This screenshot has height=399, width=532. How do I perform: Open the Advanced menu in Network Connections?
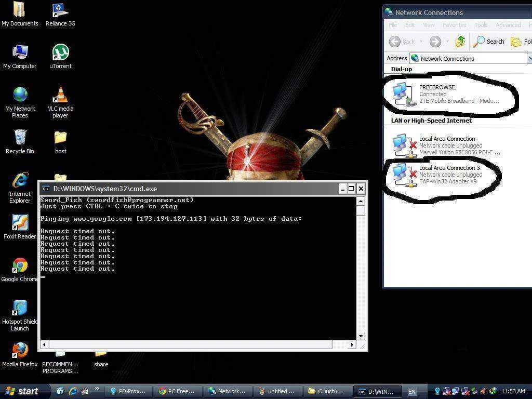pyautogui.click(x=508, y=25)
